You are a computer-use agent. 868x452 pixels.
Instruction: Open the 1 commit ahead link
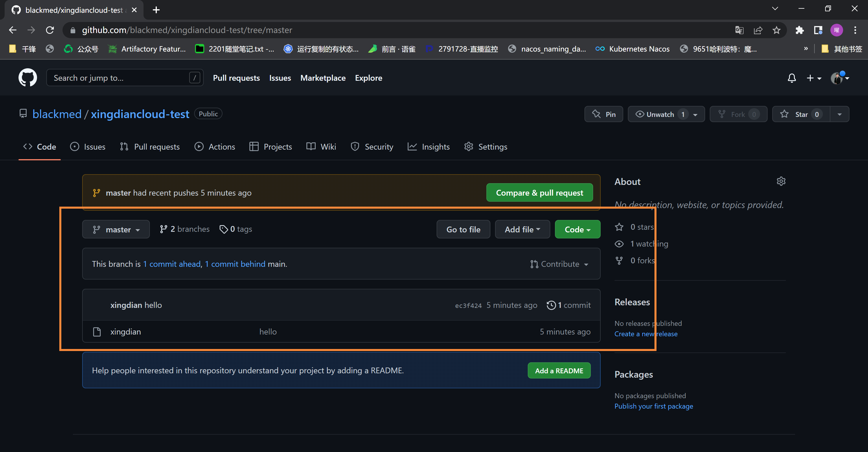click(x=172, y=264)
